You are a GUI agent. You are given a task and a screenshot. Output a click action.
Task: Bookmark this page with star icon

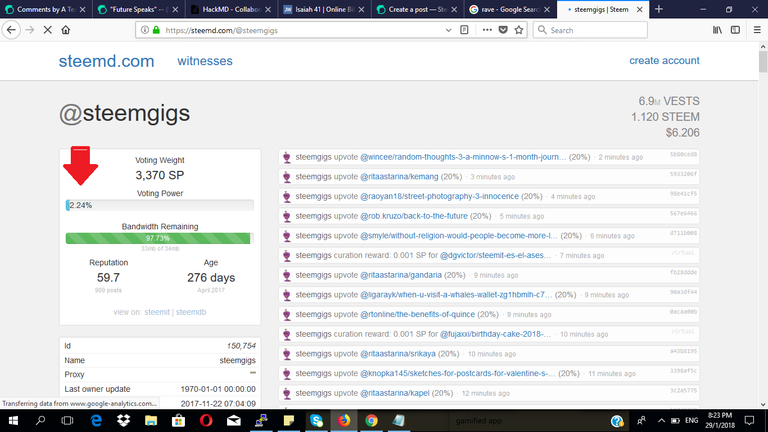[519, 30]
